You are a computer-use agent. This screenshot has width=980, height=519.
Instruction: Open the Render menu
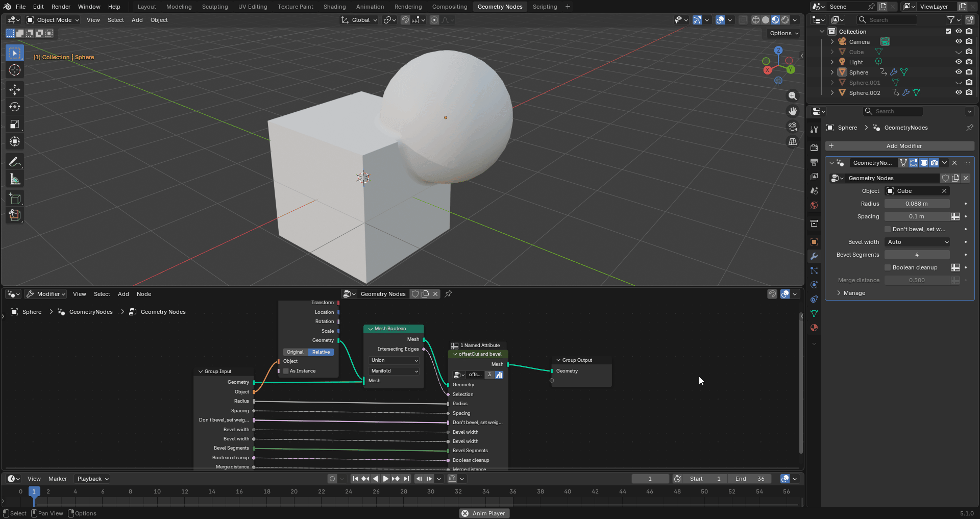coord(61,7)
